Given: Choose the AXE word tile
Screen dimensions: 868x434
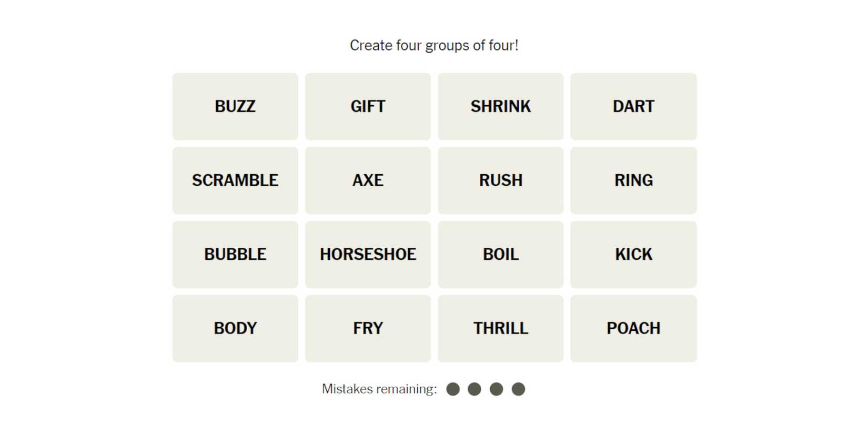Looking at the screenshot, I should tap(368, 180).
